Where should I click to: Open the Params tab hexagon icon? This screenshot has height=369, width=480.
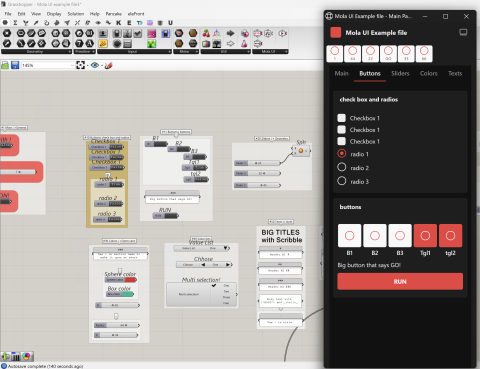(x=5, y=23)
